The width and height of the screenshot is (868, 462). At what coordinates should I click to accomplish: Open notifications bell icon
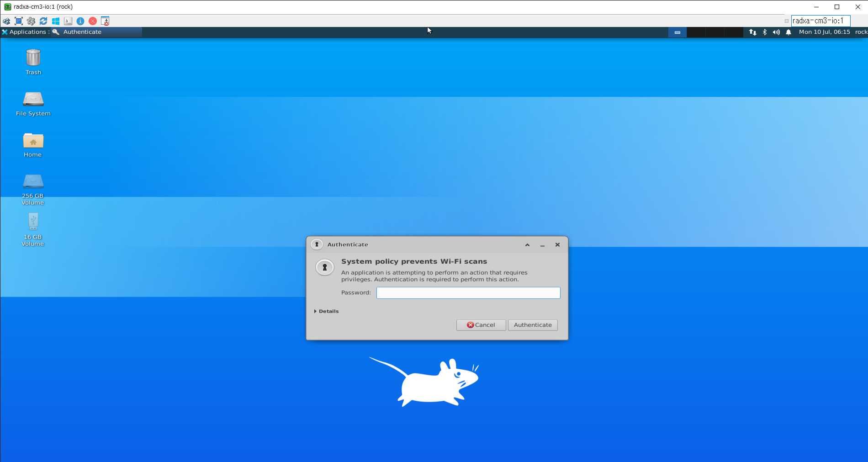pos(789,32)
